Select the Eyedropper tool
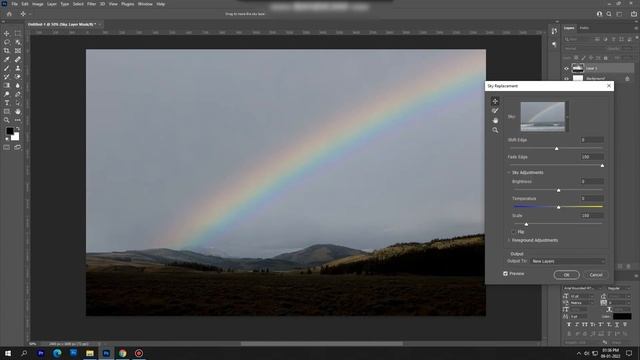This screenshot has height=360, width=640. coord(7,60)
